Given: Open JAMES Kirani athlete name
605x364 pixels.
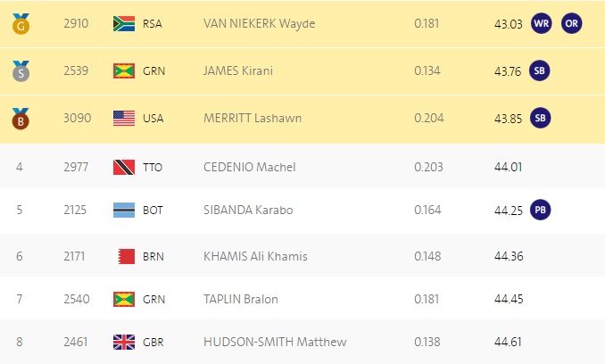Looking at the screenshot, I should (238, 71).
